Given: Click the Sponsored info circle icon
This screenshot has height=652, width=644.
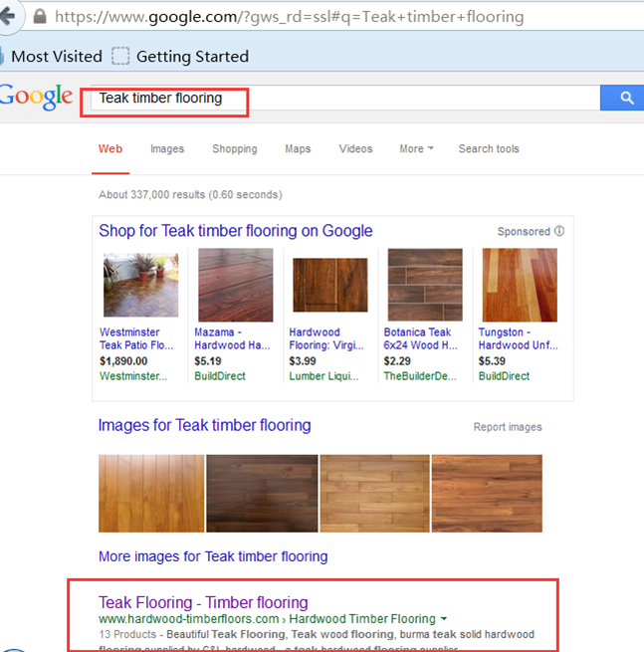Looking at the screenshot, I should point(559,231).
